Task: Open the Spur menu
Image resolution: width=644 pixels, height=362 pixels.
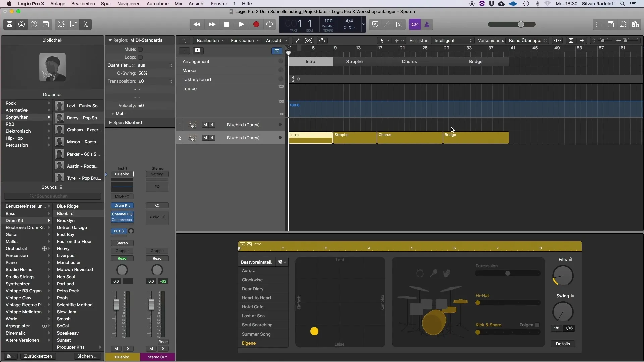Action: click(106, 4)
